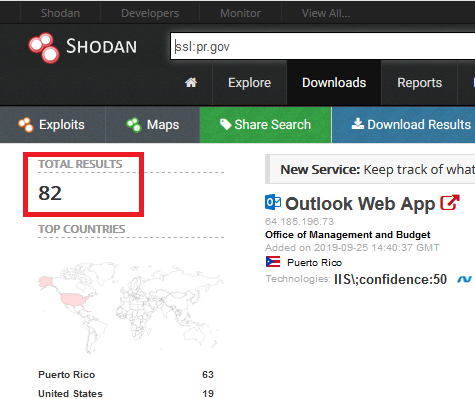Open the Reports menu
Screen dimensions: 475x399
tap(419, 83)
